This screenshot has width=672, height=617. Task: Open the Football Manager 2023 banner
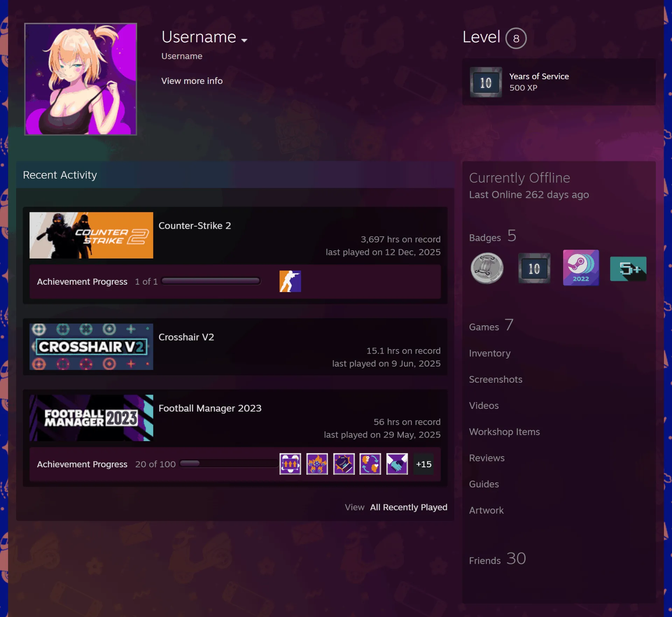(x=91, y=418)
